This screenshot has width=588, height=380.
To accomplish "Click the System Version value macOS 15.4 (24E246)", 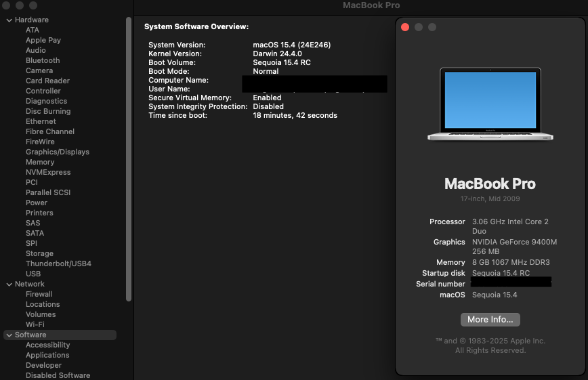I will click(x=292, y=45).
